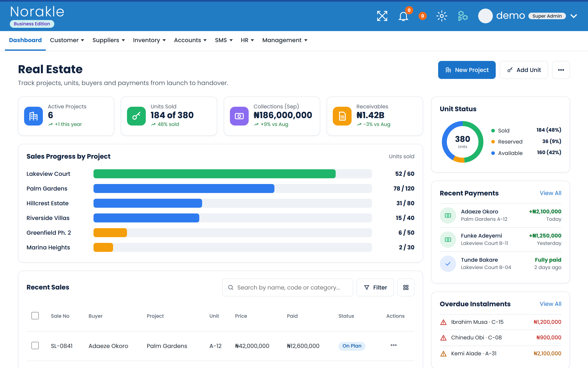Click the Hillcrest Estate progress bar
Viewport: 588px width, 368px height.
pyautogui.click(x=233, y=203)
